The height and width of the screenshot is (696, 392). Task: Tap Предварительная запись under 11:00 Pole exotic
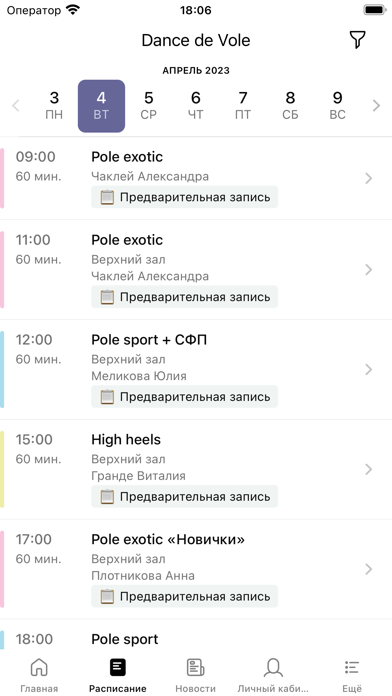[185, 297]
